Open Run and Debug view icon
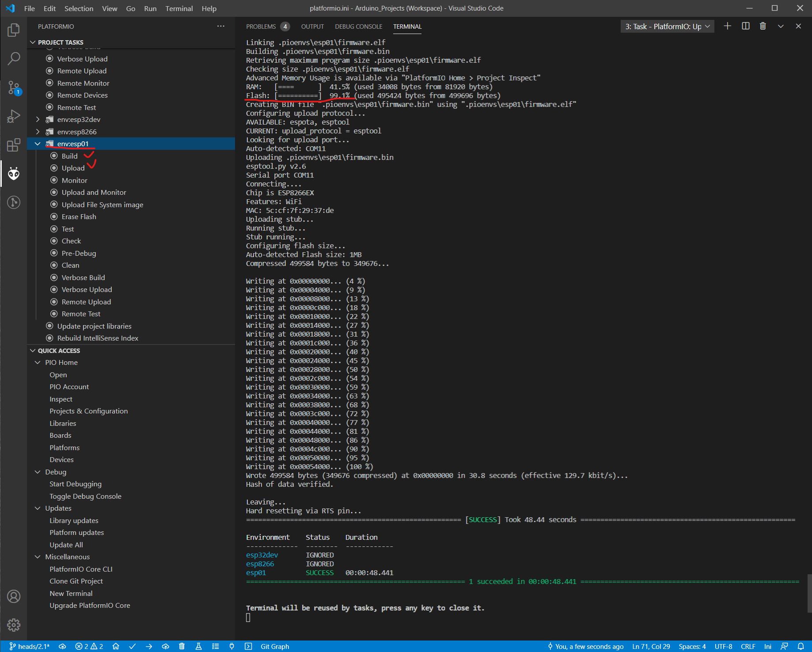The width and height of the screenshot is (812, 652). click(x=14, y=117)
